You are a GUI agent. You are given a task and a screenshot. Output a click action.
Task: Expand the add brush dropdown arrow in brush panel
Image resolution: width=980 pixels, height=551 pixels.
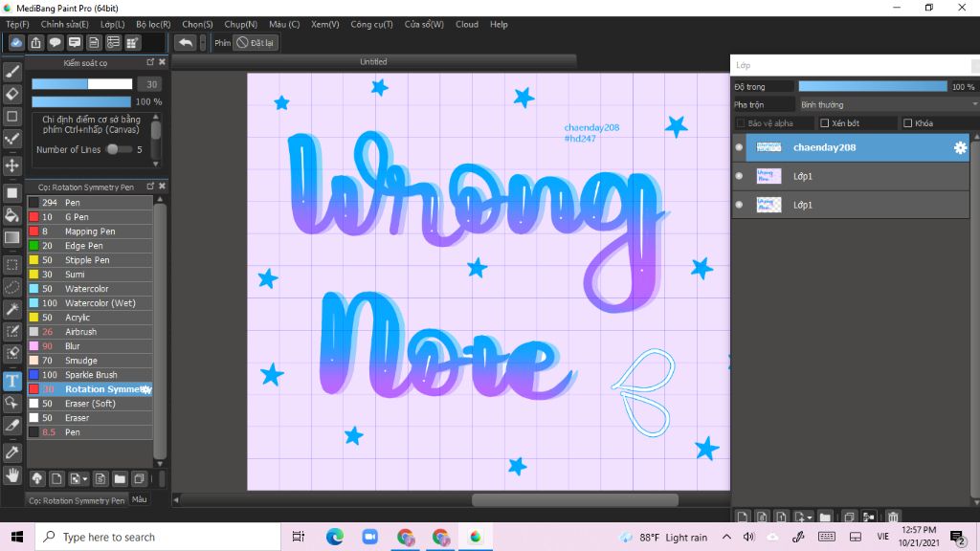click(x=85, y=480)
